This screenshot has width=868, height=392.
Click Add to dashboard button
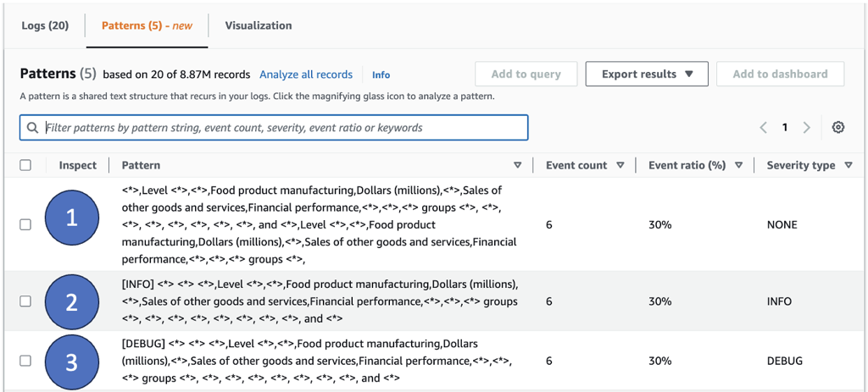click(x=781, y=75)
